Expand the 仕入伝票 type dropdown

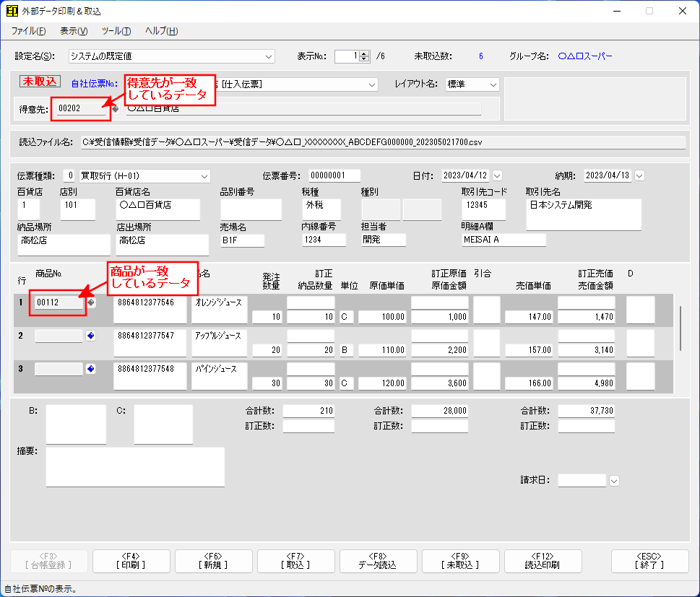click(x=371, y=84)
